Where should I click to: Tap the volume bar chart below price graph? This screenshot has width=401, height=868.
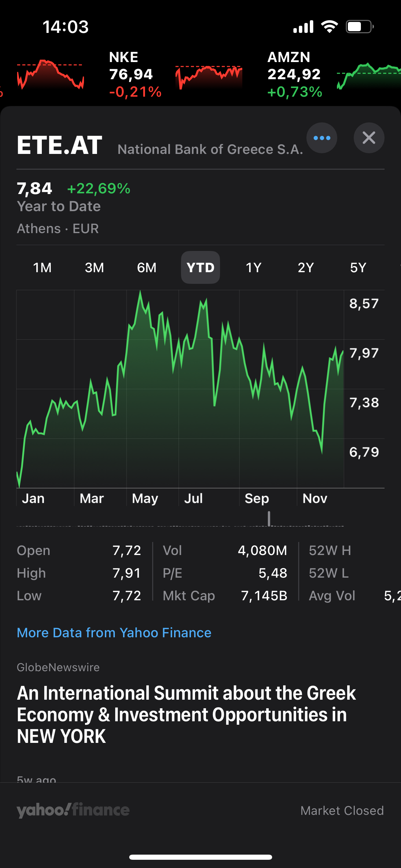[180, 519]
